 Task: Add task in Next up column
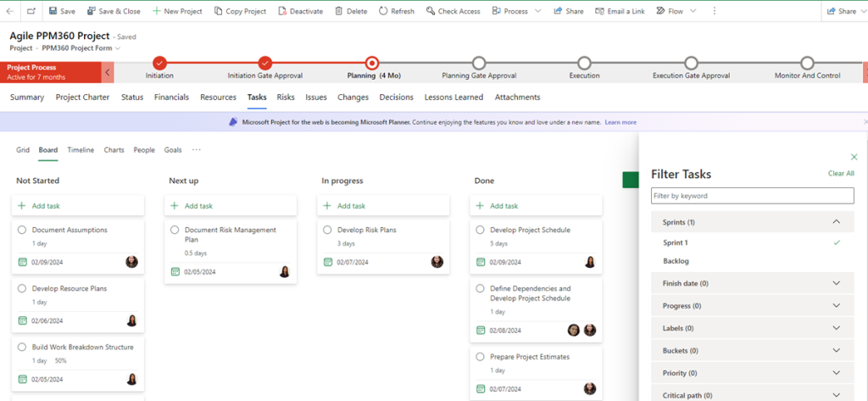coord(231,205)
